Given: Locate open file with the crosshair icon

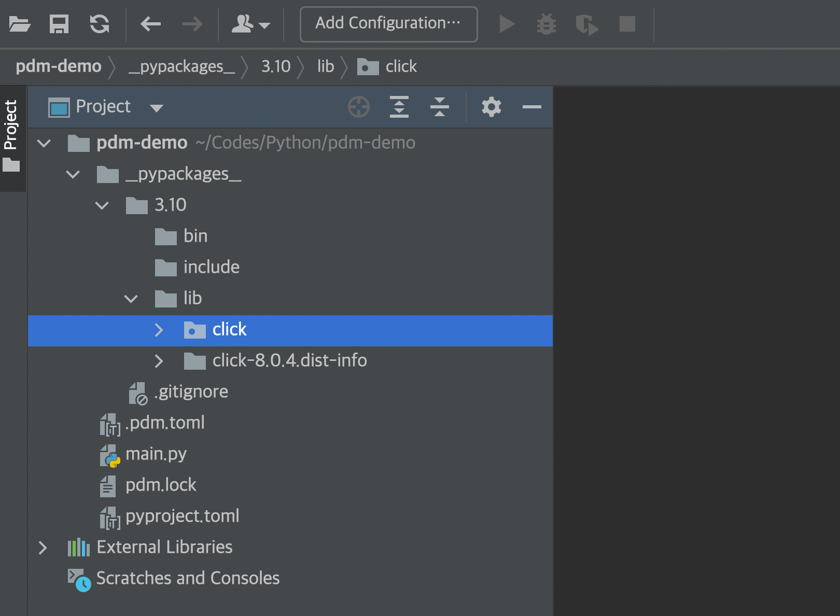Looking at the screenshot, I should click(359, 107).
